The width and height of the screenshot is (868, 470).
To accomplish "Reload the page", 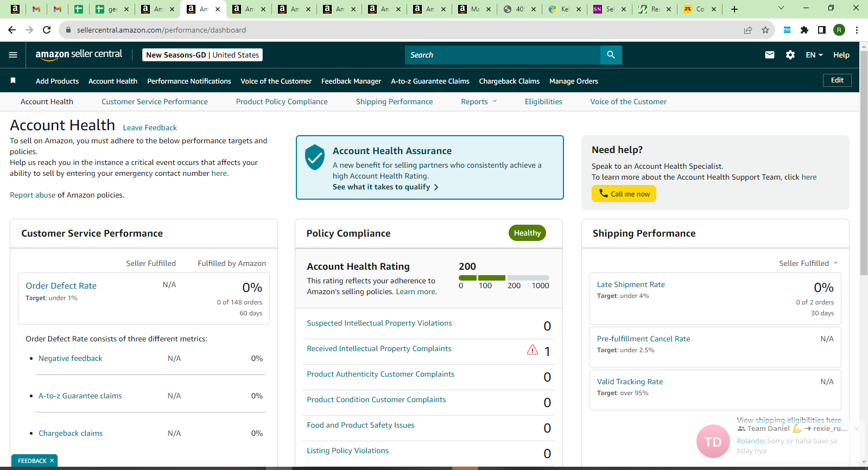I will tap(47, 30).
